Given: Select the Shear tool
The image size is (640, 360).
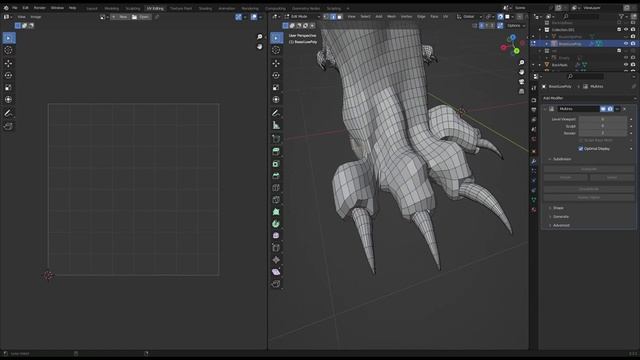Looking at the screenshot, I should 276,272.
